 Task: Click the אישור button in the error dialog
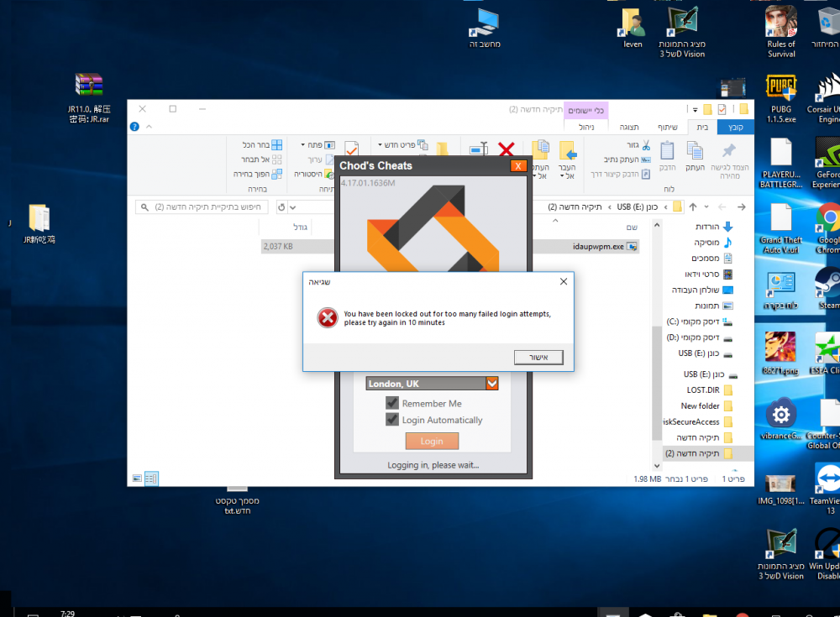pyautogui.click(x=538, y=358)
